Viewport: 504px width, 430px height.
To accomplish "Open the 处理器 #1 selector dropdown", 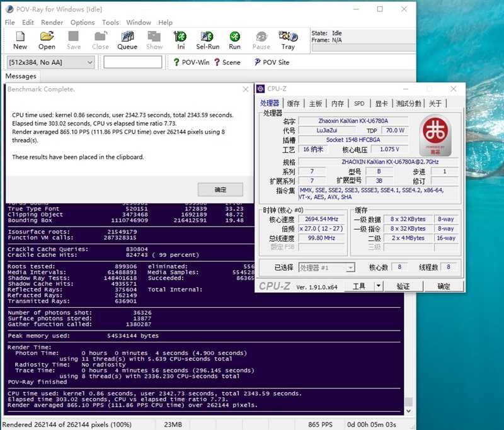I will click(x=350, y=268).
